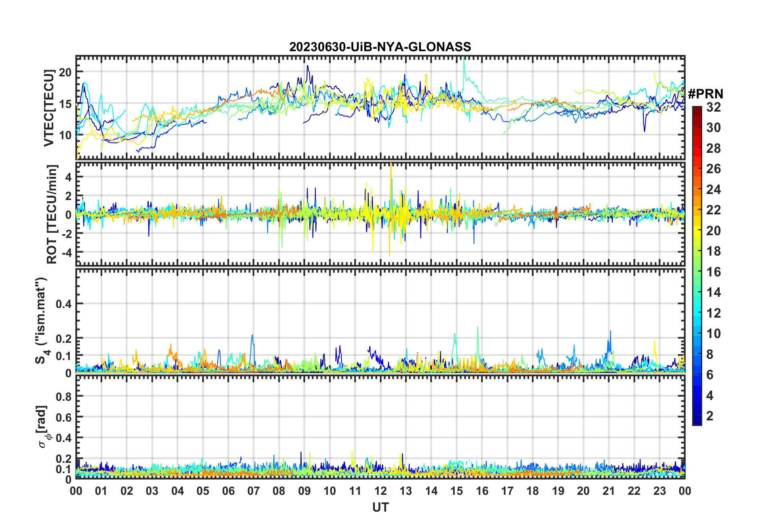
Task: Click the "30" label on the PRN colorbar
Action: tap(714, 128)
